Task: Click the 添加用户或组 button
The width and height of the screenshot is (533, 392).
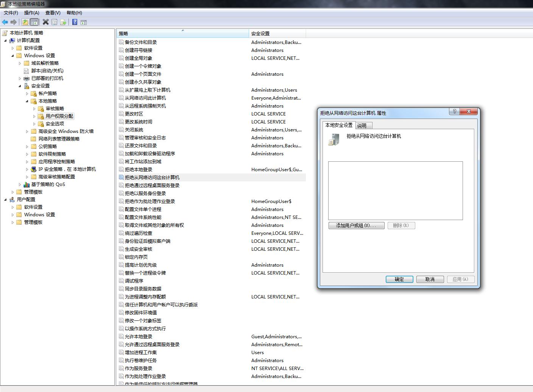Action: [x=356, y=226]
